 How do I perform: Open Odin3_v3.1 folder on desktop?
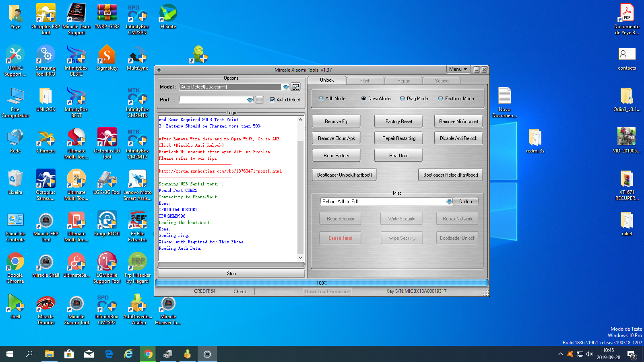coord(627,99)
